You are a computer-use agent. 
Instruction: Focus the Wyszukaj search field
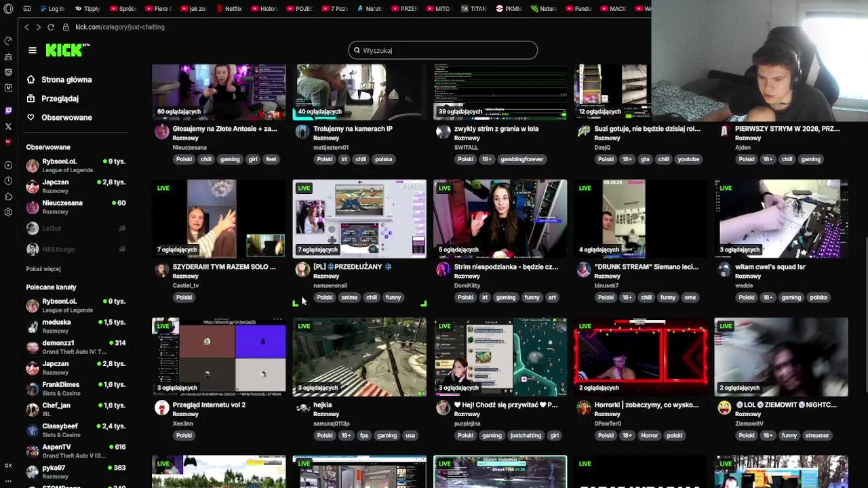click(x=443, y=50)
